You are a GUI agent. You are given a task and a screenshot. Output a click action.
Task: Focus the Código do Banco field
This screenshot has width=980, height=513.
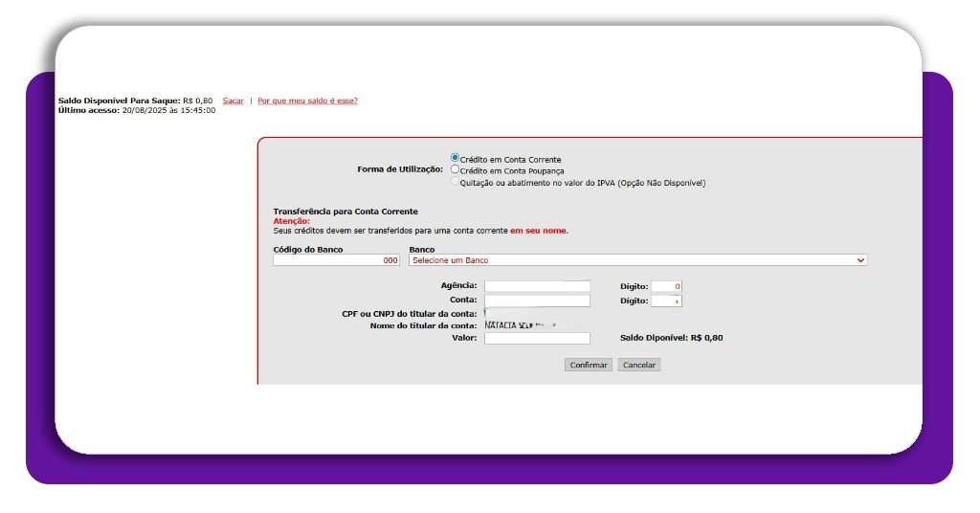tap(336, 260)
